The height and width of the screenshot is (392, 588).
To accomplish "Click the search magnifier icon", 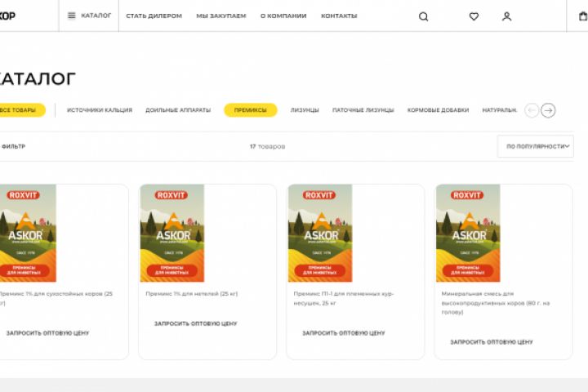I will pos(423,16).
